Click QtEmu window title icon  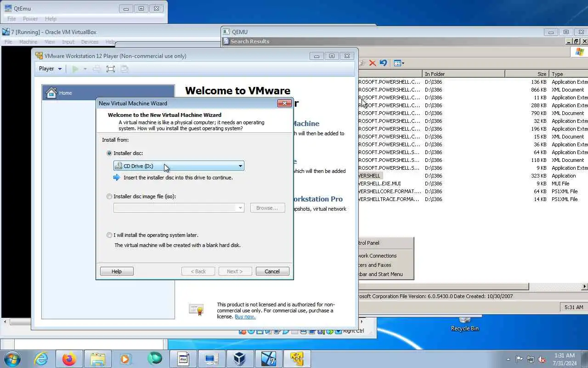[x=8, y=8]
